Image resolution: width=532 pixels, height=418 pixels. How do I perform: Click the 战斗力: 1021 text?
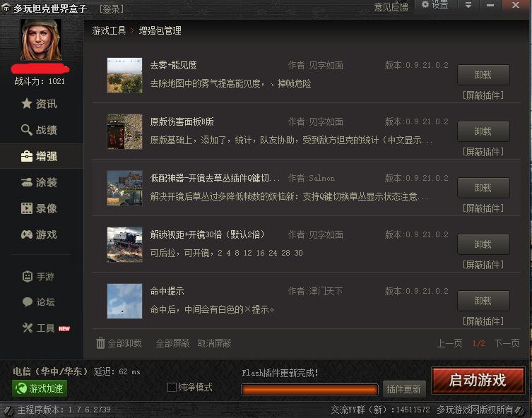pyautogui.click(x=40, y=81)
